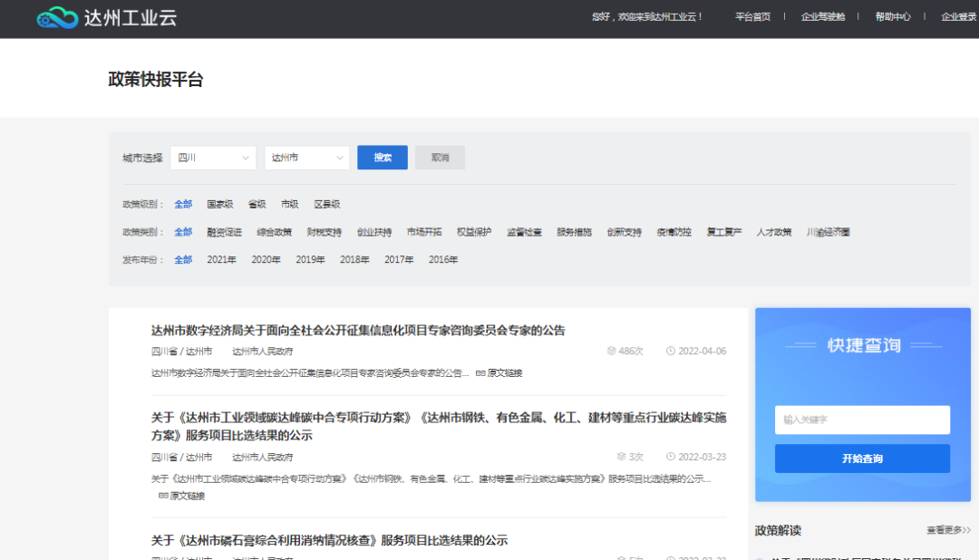Click the view count icon beside 486次
Image resolution: width=979 pixels, height=560 pixels.
coord(610,352)
